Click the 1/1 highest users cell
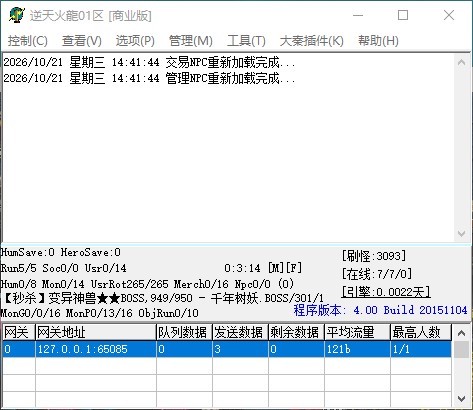Screen dimensions: 473x410 [x=421, y=349]
